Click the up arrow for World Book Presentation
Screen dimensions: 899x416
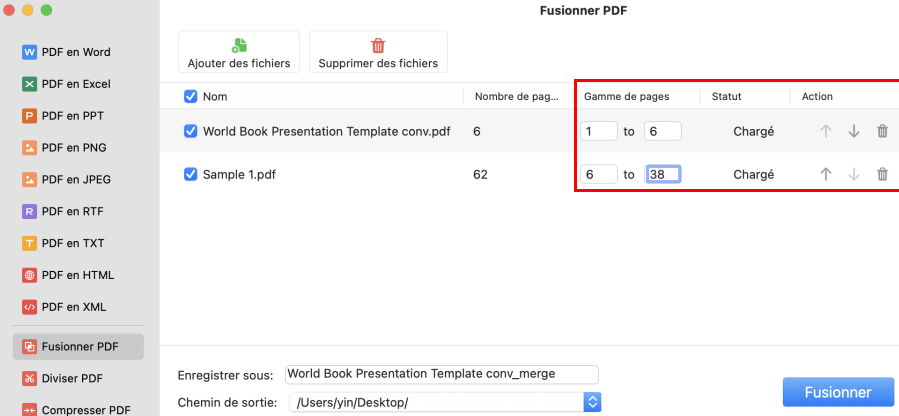[x=826, y=131]
